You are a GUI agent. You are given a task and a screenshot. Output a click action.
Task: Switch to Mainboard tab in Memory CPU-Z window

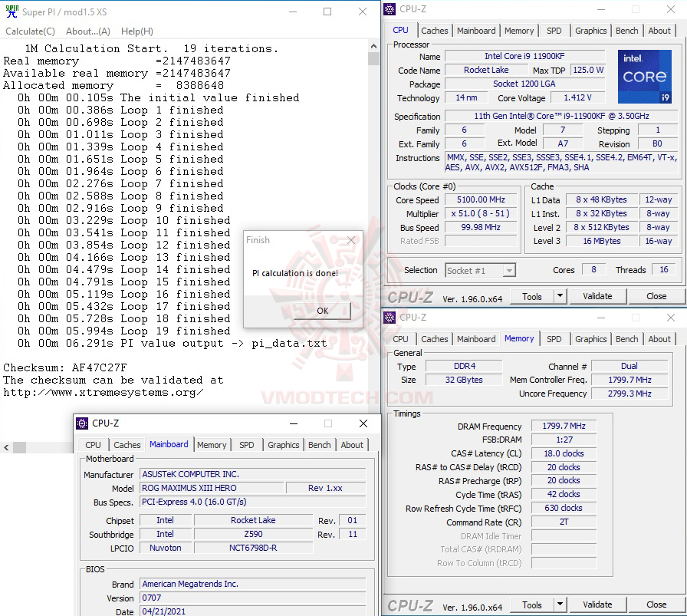[476, 339]
